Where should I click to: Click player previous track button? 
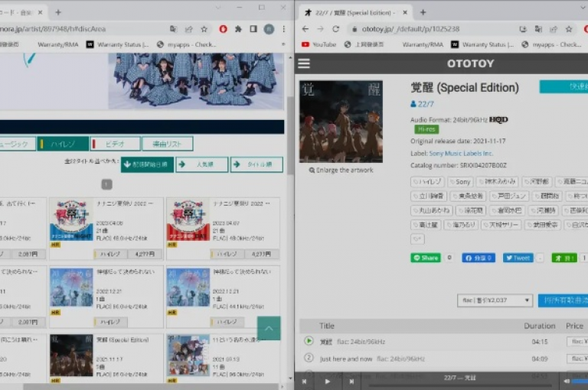point(304,382)
